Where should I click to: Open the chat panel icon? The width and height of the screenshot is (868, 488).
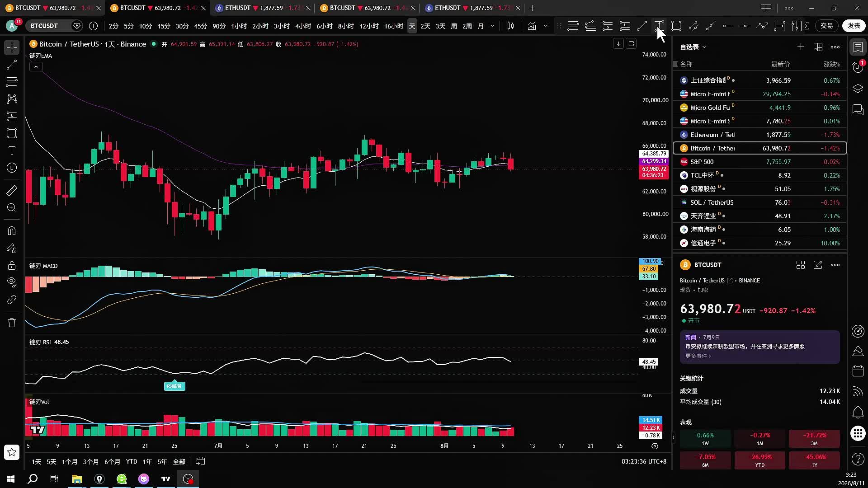(858, 110)
